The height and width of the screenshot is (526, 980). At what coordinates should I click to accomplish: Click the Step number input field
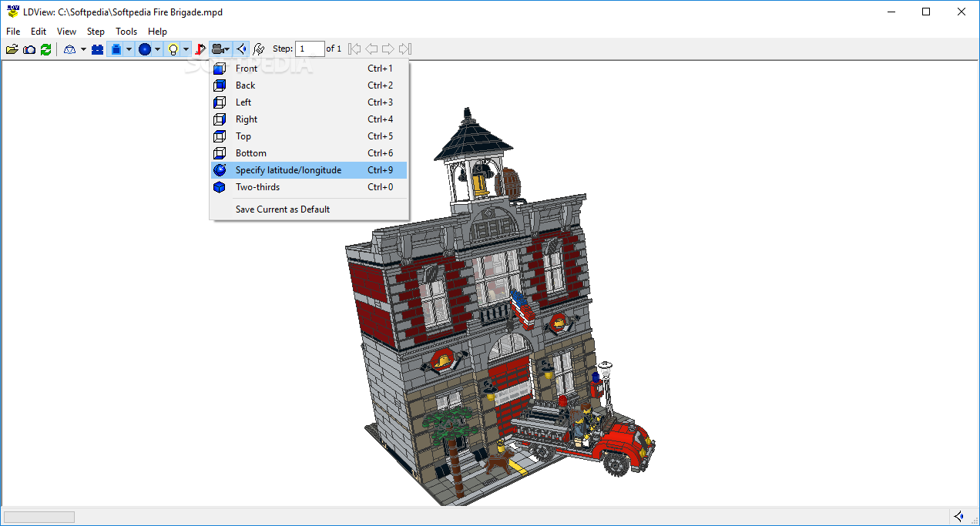310,49
